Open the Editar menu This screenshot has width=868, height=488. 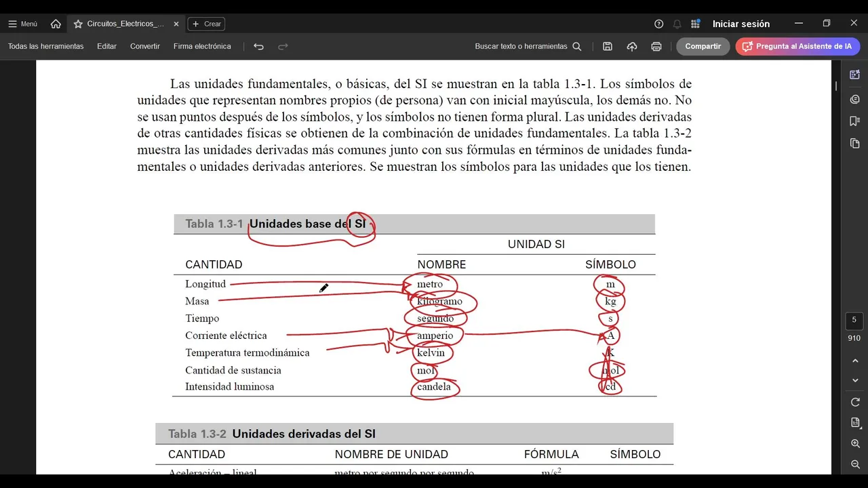click(106, 46)
